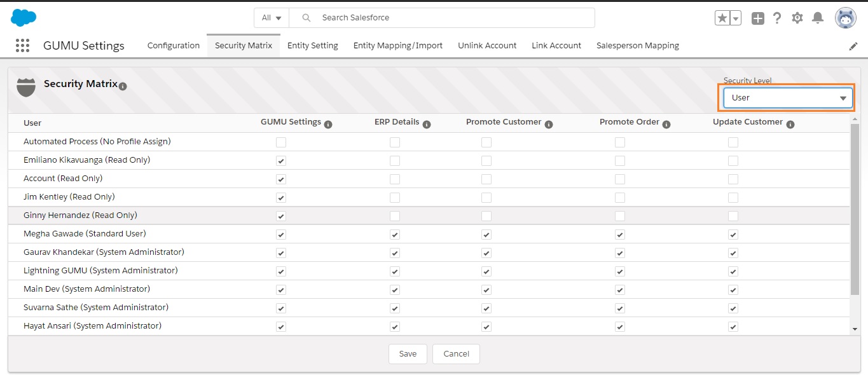
Task: Click the GUMU Settings column info icon
Action: click(328, 125)
